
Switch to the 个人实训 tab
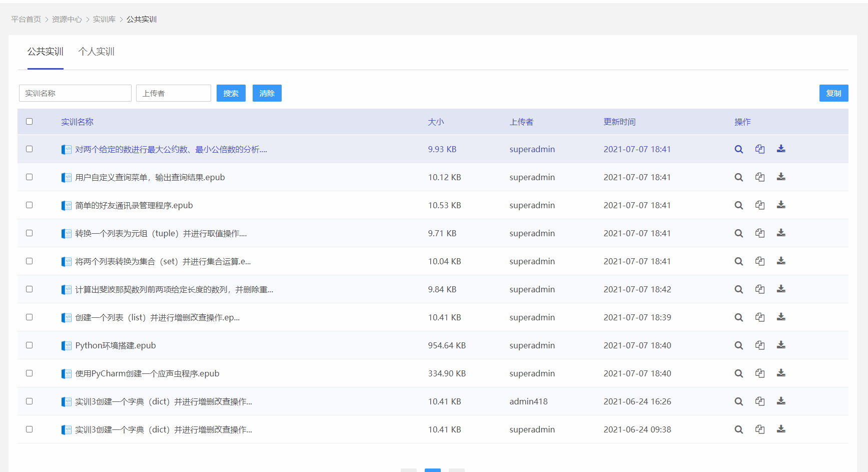click(x=97, y=52)
